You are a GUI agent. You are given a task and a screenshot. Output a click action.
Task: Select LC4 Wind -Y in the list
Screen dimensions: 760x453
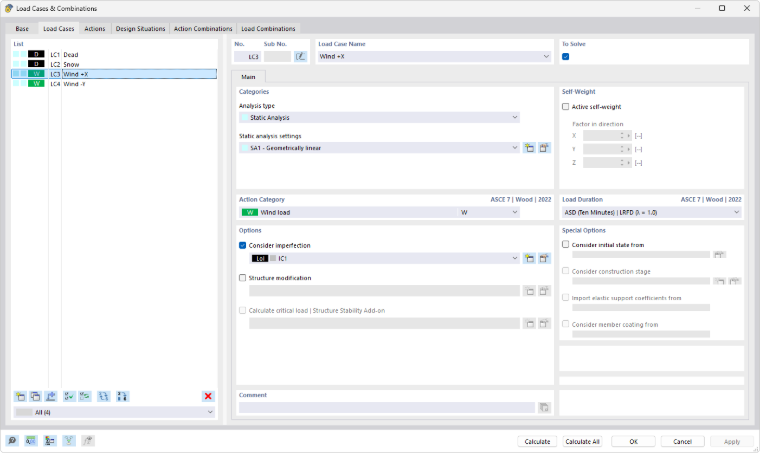click(x=114, y=83)
